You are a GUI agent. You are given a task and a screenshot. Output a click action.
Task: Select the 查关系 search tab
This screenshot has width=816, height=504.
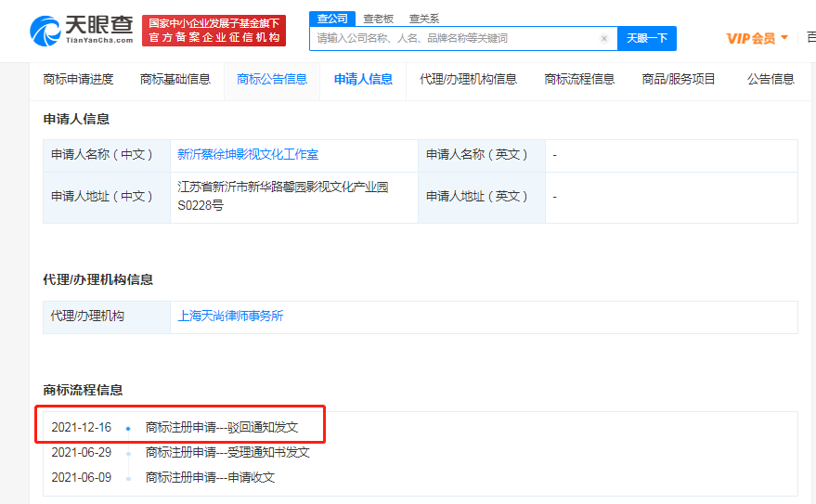[x=424, y=19]
